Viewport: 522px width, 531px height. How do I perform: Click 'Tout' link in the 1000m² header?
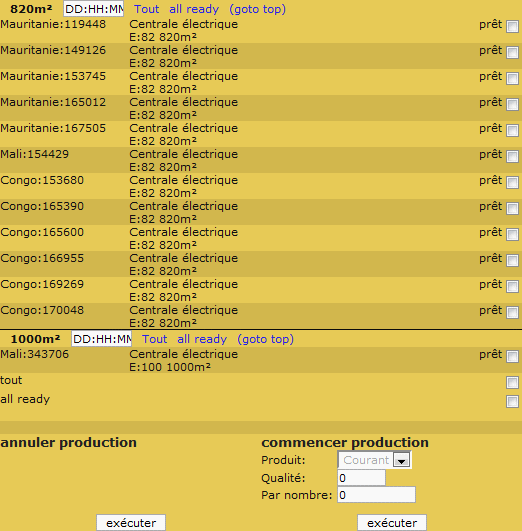(154, 339)
